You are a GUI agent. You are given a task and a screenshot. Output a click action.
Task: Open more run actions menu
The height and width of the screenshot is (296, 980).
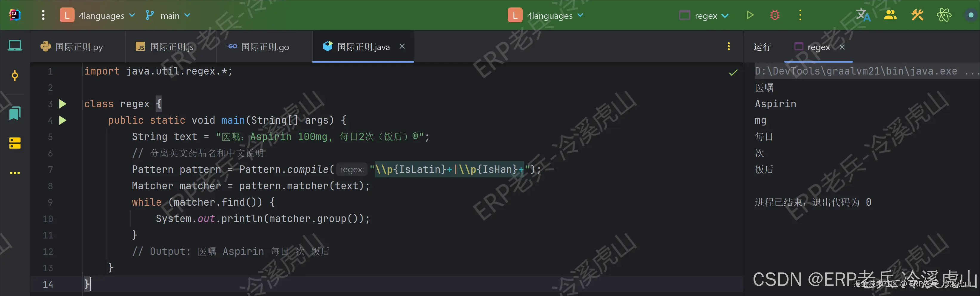tap(800, 15)
